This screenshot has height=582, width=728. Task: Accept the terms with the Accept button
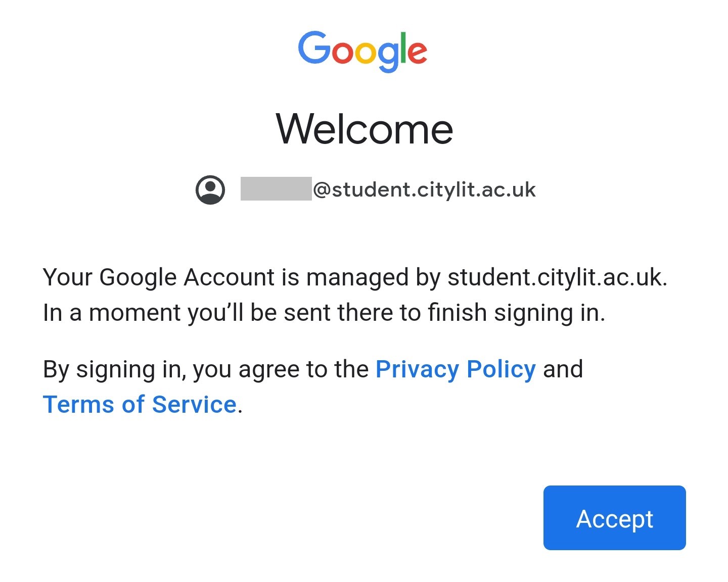[614, 518]
